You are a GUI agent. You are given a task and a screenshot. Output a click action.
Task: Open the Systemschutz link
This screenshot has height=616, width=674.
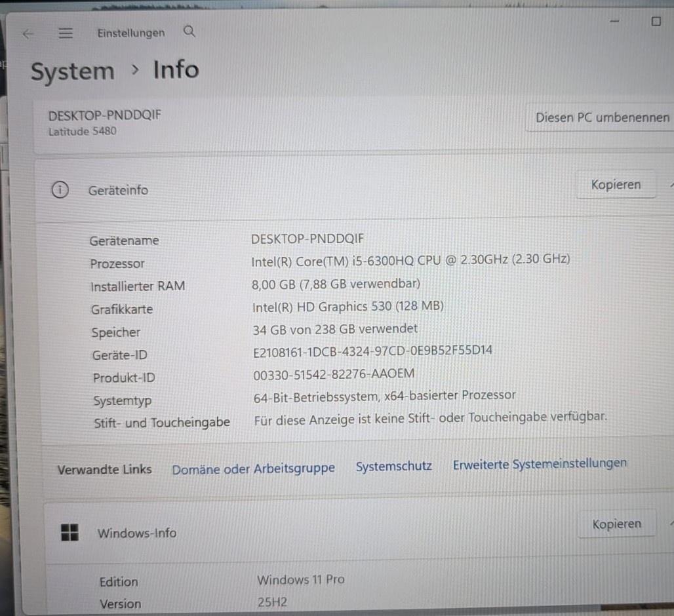[394, 467]
